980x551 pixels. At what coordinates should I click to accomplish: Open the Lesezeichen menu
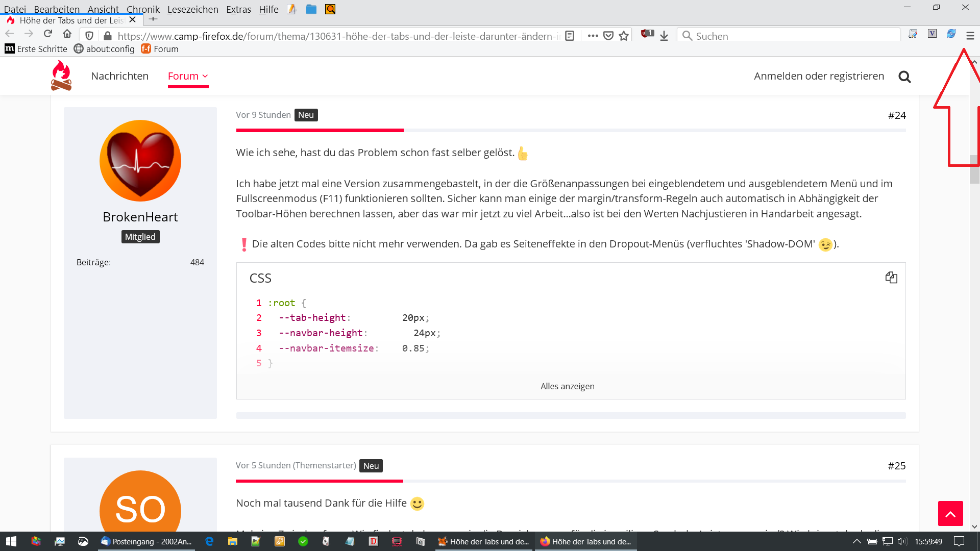tap(192, 9)
